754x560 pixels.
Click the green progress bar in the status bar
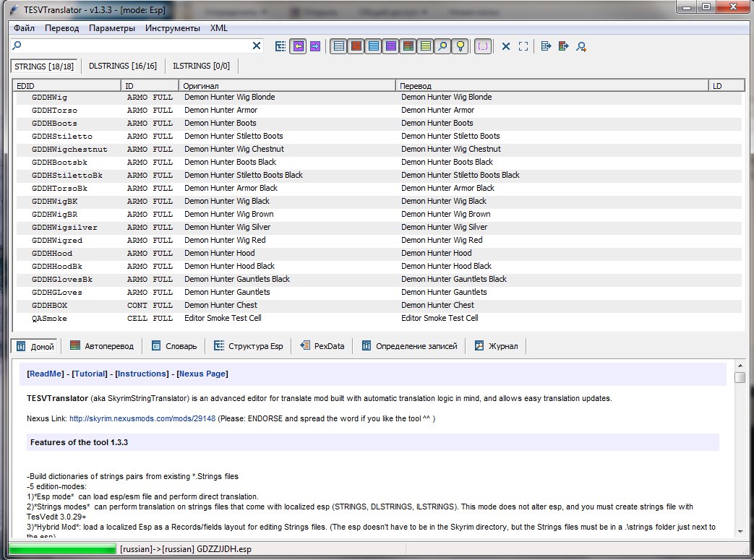(x=62, y=549)
